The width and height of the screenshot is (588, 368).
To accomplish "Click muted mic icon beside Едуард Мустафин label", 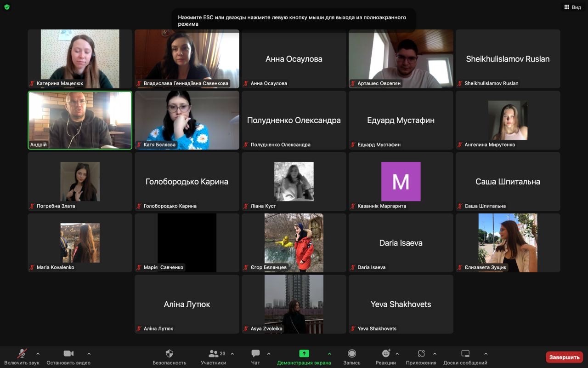I will pyautogui.click(x=353, y=145).
